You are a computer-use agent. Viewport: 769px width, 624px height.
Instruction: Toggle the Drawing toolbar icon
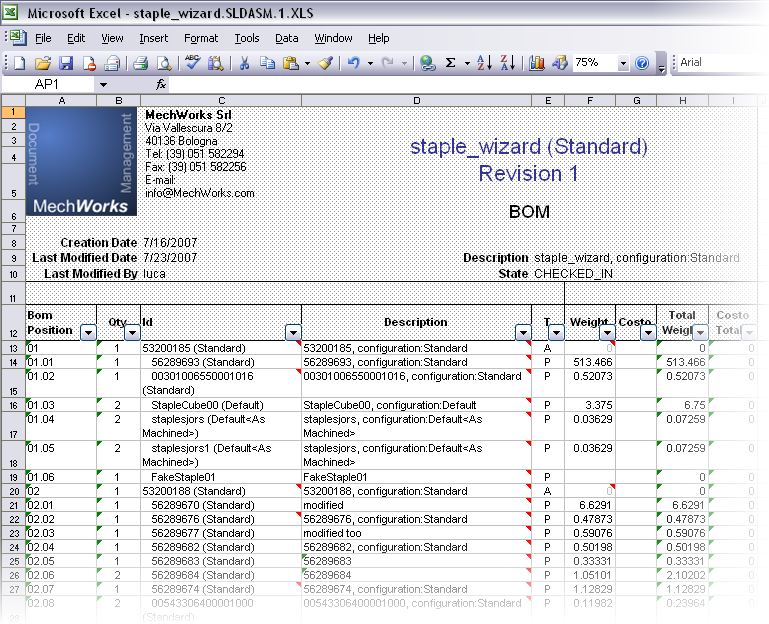coord(560,63)
